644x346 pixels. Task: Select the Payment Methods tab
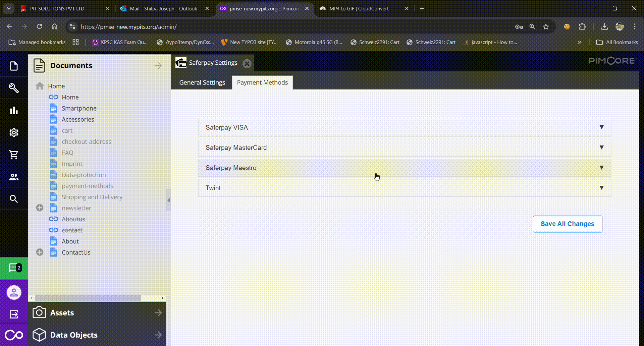click(262, 82)
